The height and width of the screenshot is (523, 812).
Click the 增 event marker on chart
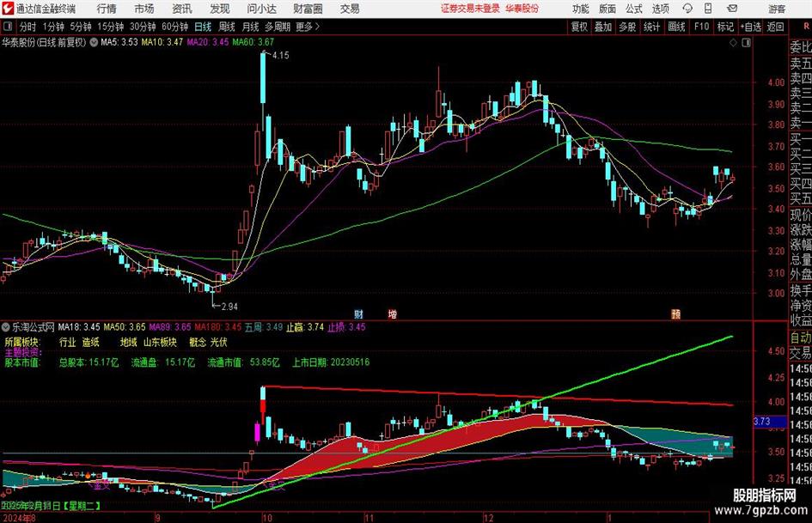pyautogui.click(x=393, y=313)
